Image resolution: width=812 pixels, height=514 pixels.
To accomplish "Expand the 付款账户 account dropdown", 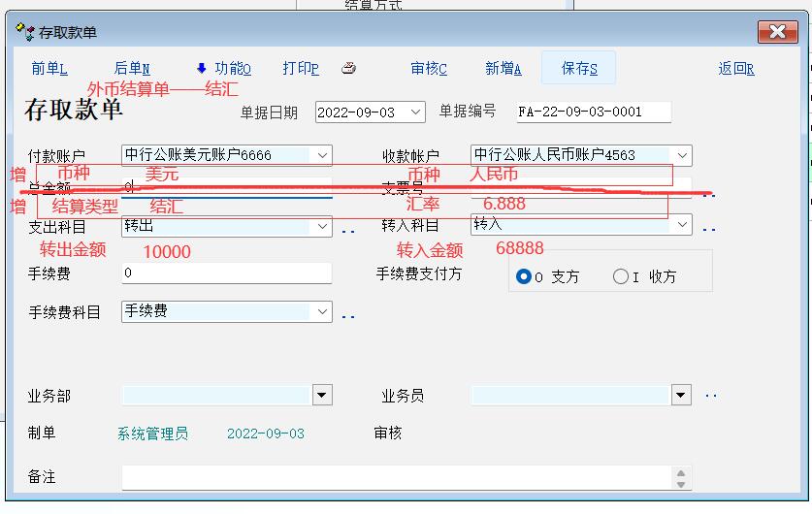I will coord(323,155).
